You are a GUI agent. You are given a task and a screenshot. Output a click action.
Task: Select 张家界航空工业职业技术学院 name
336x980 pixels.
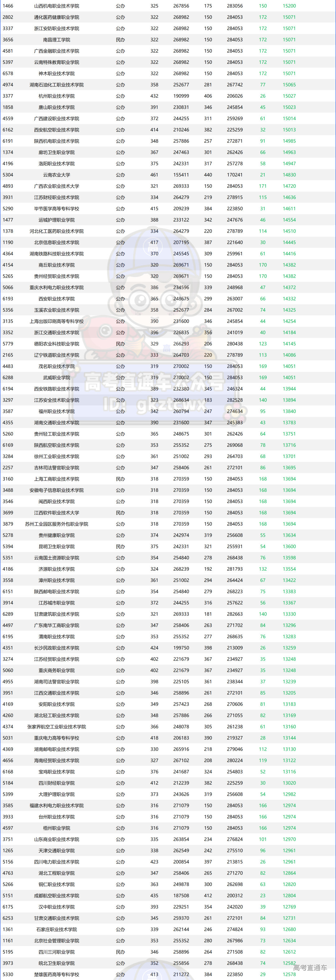coord(57,727)
